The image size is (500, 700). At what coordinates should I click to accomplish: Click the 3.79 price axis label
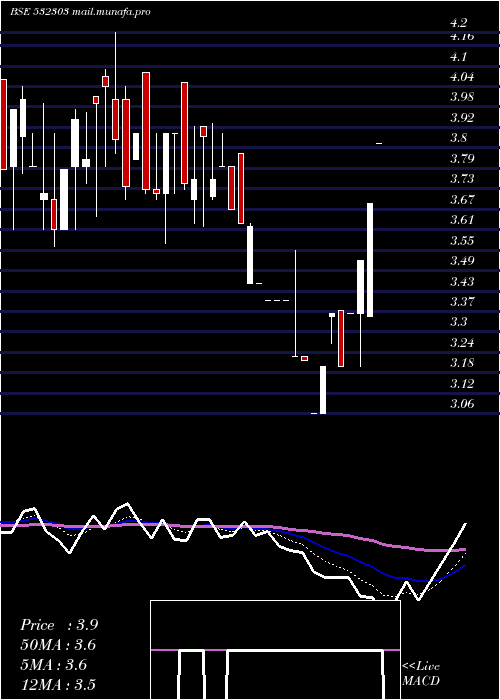462,158
